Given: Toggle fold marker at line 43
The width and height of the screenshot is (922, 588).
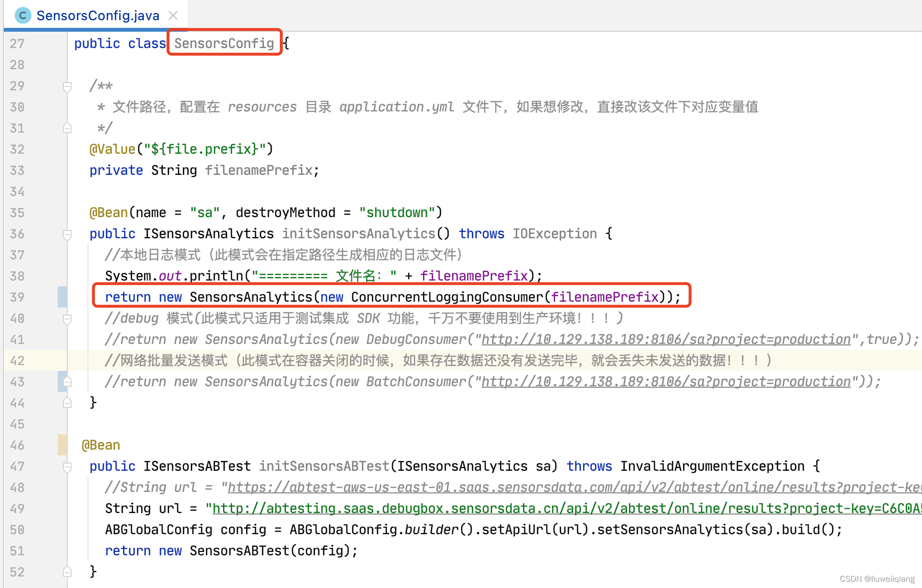Looking at the screenshot, I should [67, 381].
